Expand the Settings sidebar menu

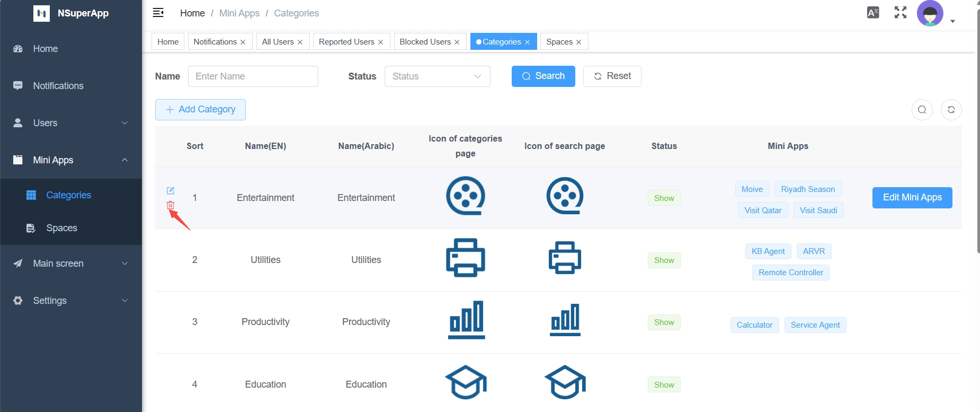pos(71,301)
